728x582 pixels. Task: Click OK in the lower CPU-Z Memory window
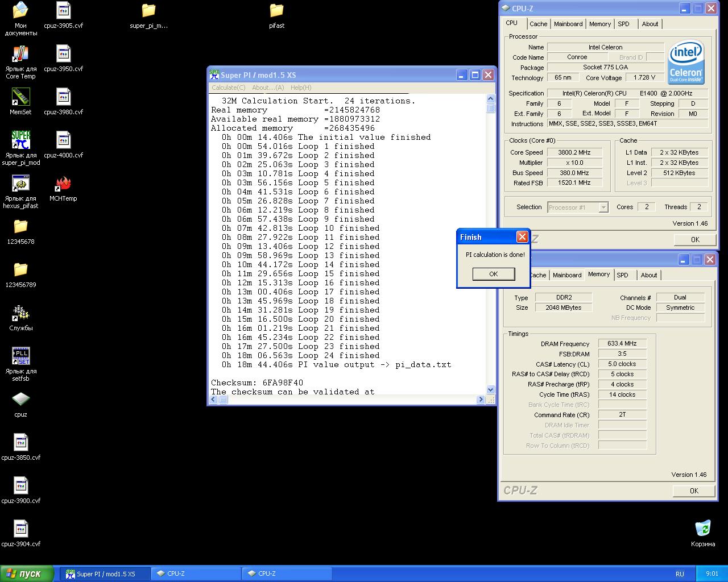[x=694, y=490]
